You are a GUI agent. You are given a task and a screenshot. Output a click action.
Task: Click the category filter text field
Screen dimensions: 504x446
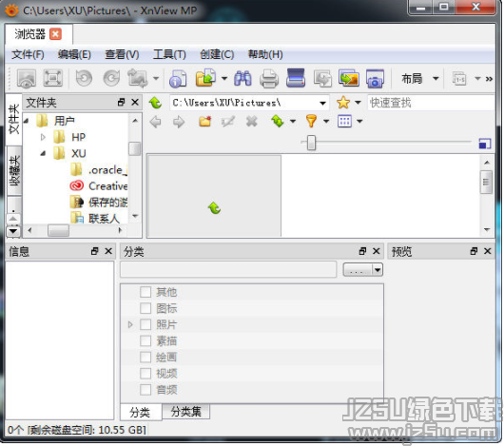point(228,269)
